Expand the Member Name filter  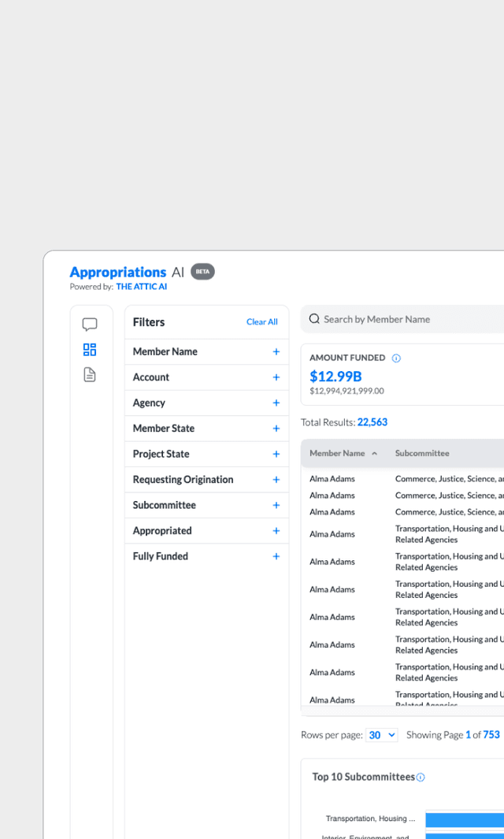click(276, 352)
